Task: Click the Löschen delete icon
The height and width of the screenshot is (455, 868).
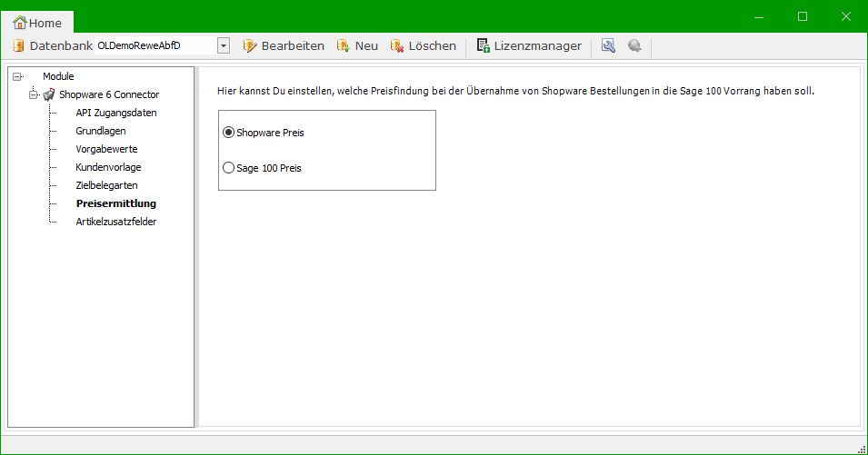Action: coord(397,45)
